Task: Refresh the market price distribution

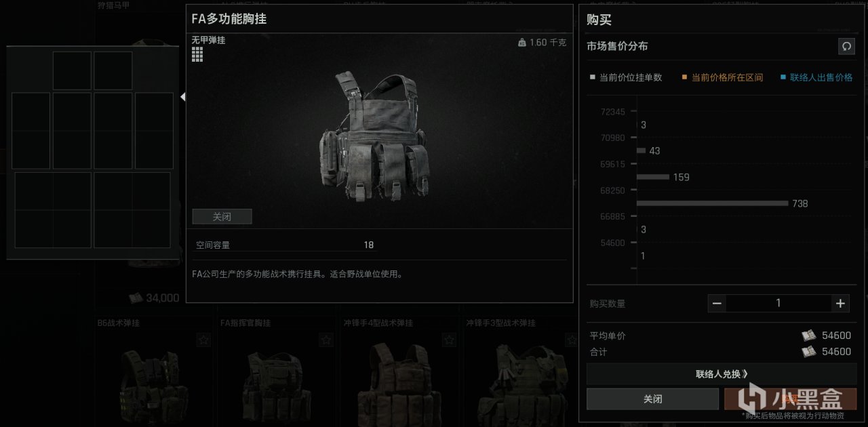Action: (846, 46)
